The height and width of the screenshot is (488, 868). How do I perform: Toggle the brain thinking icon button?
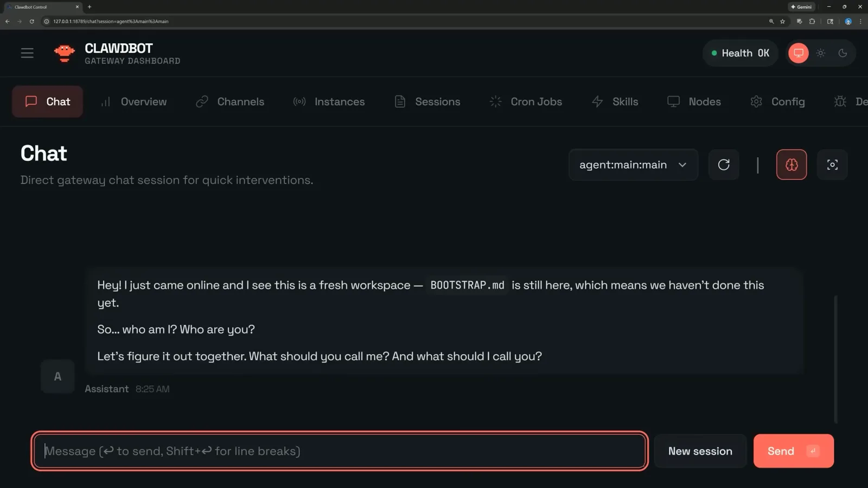pos(792,165)
